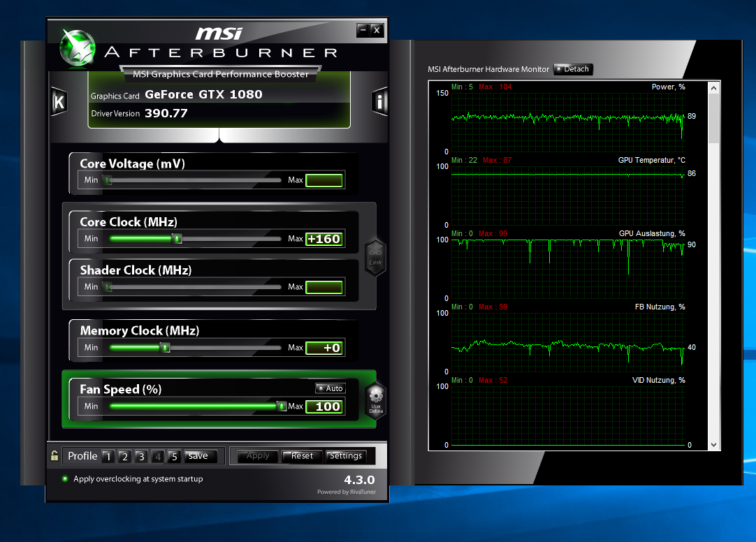Load profile slot 2

[x=125, y=456]
